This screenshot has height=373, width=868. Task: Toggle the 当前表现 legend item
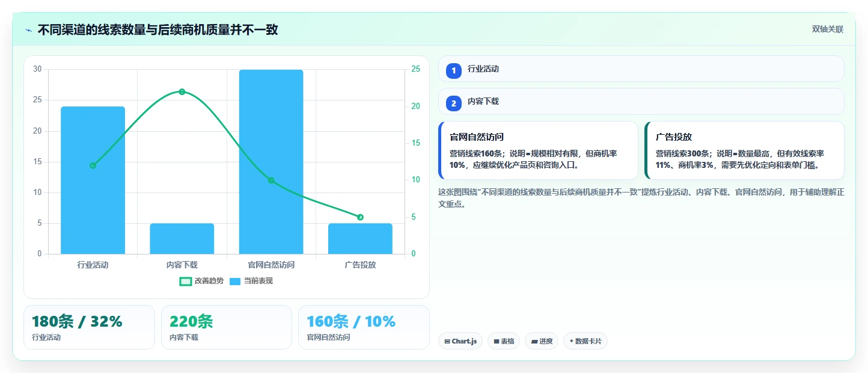pyautogui.click(x=251, y=281)
